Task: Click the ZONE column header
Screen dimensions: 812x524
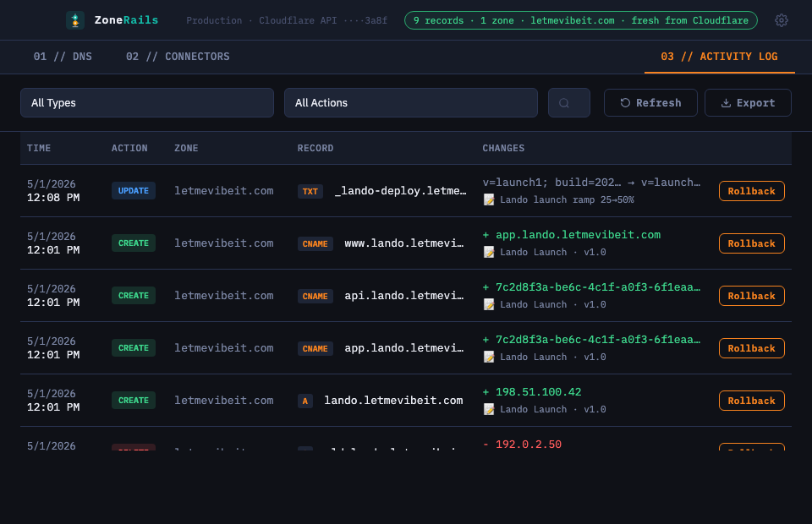Action: 186,148
